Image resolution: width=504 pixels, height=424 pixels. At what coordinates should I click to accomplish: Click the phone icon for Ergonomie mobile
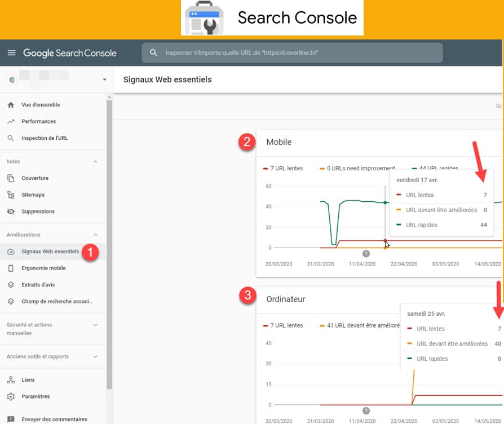(x=11, y=268)
